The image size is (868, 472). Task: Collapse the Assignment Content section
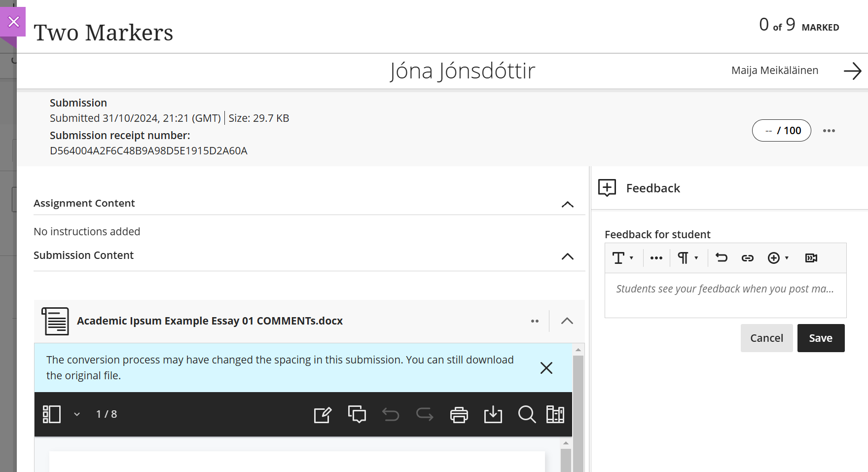[x=567, y=204]
